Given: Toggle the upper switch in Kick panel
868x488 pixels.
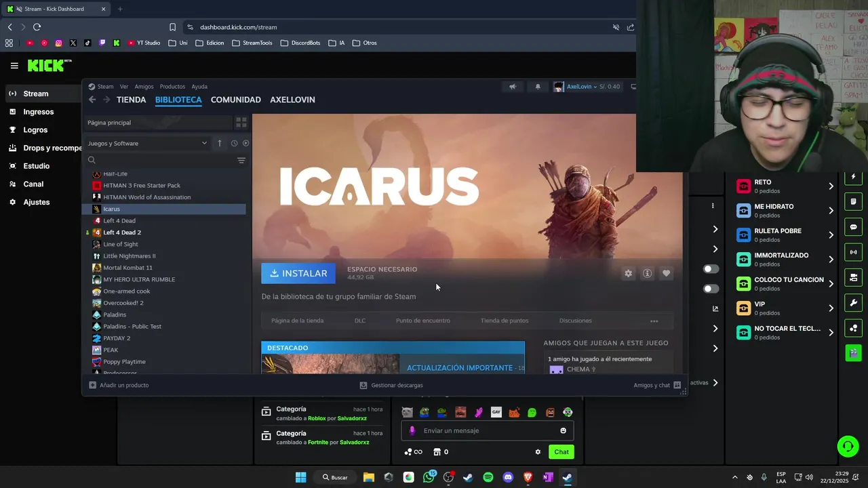Looking at the screenshot, I should click(x=711, y=269).
